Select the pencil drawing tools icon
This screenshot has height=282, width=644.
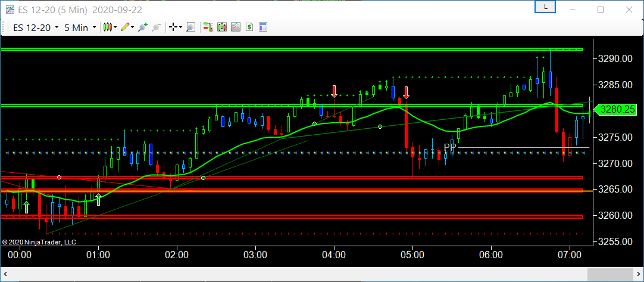coord(125,27)
